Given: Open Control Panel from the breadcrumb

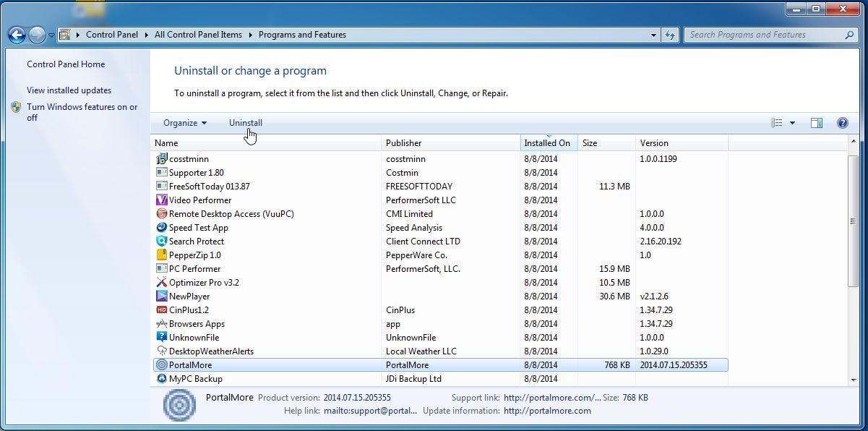Looking at the screenshot, I should pos(111,34).
